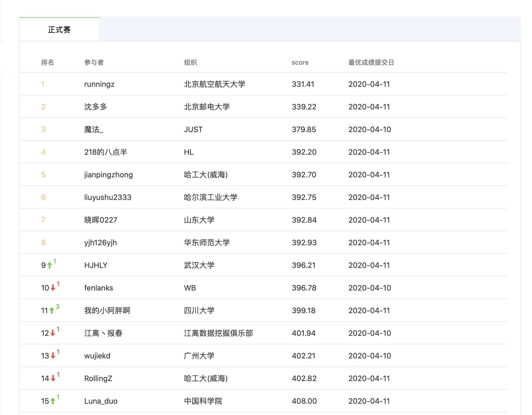The width and height of the screenshot is (532, 415).
Task: Select participant wujiekd
Action: (x=97, y=356)
